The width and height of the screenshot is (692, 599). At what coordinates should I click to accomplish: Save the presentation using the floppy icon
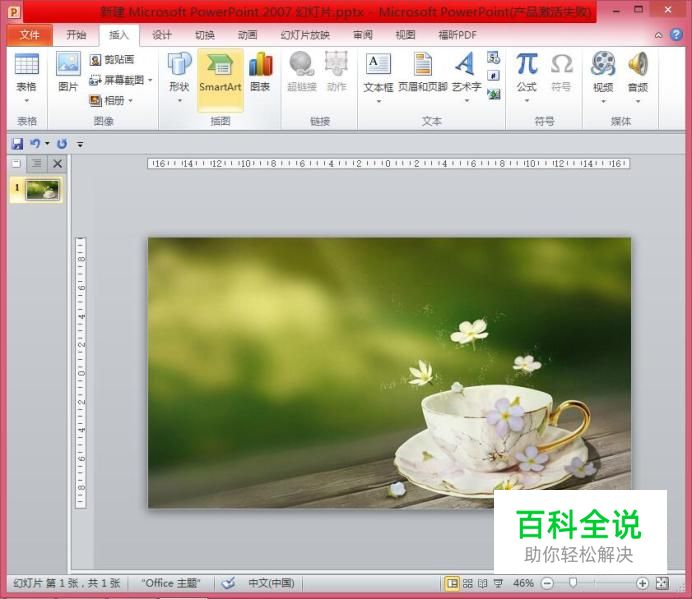coord(17,143)
